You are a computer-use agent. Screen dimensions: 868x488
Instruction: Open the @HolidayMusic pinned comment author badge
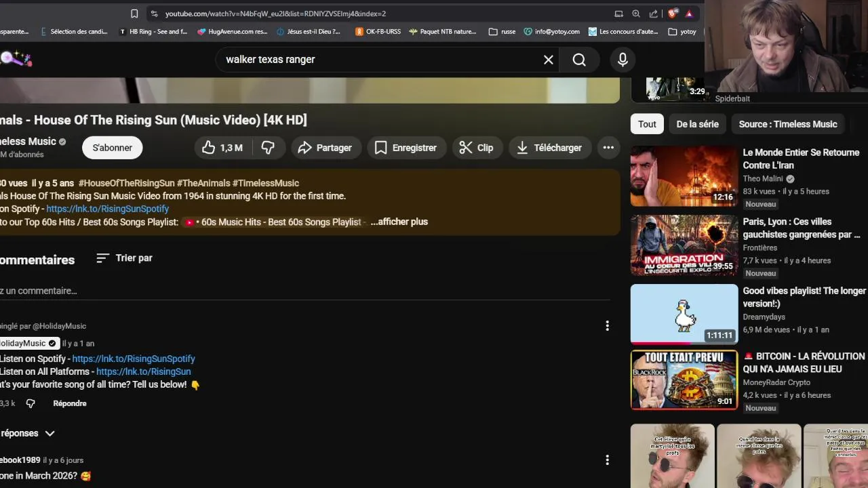click(x=30, y=344)
